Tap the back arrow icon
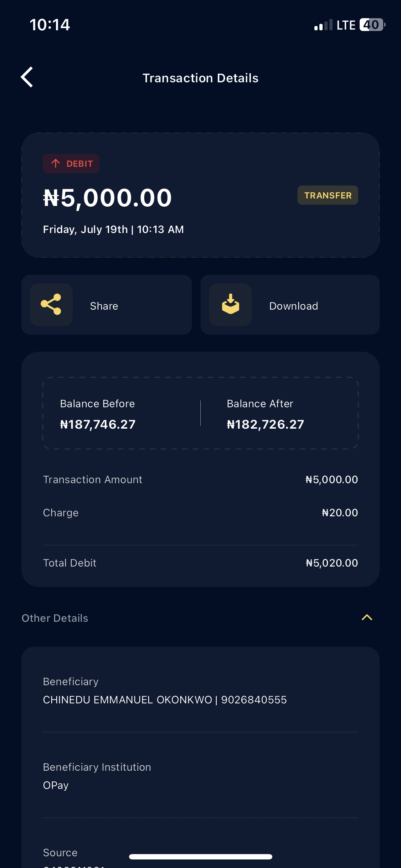Screen dimensions: 401x868 [27, 77]
